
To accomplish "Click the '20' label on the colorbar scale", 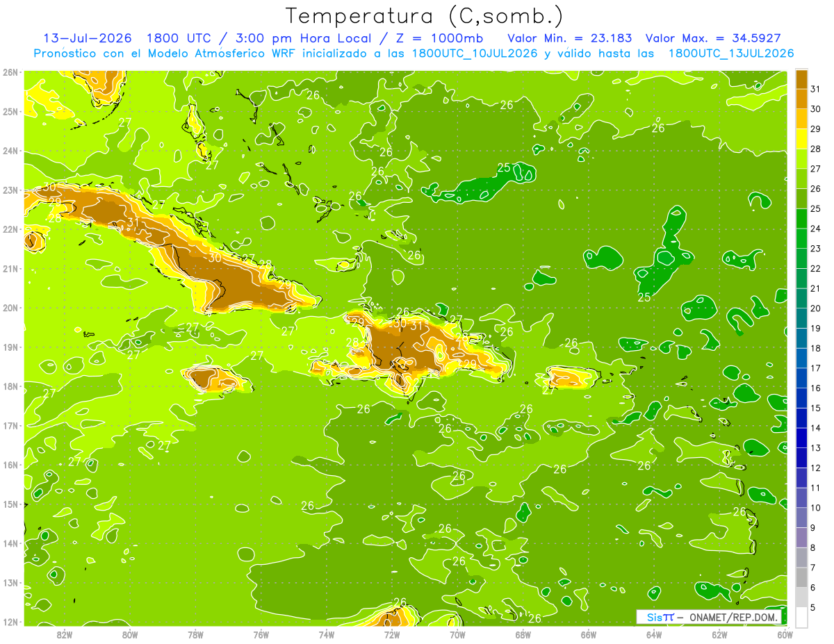I will pyautogui.click(x=816, y=308).
